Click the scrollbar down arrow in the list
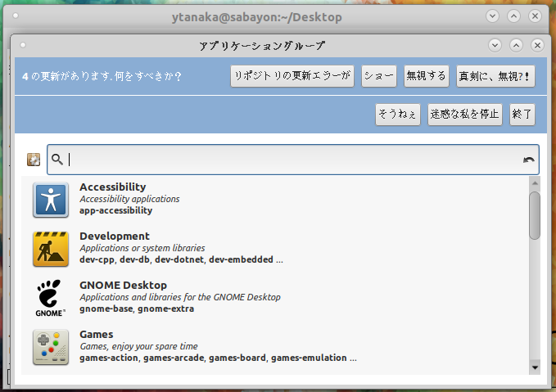 pyautogui.click(x=535, y=367)
